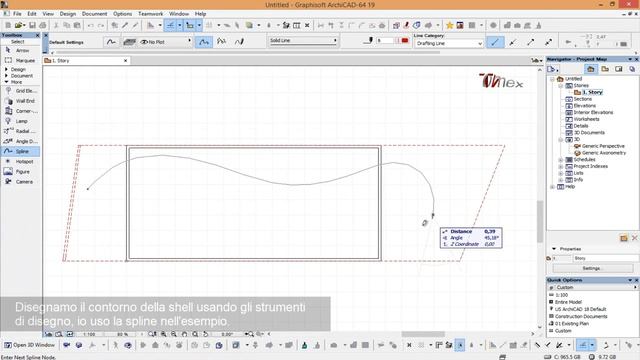Switch to the 1. Story tab
640x360 pixels.
(86, 60)
